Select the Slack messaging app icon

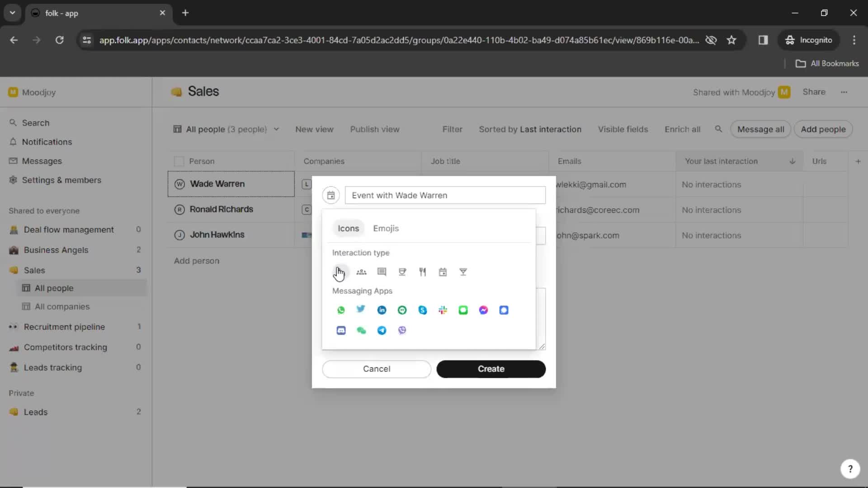pos(442,309)
